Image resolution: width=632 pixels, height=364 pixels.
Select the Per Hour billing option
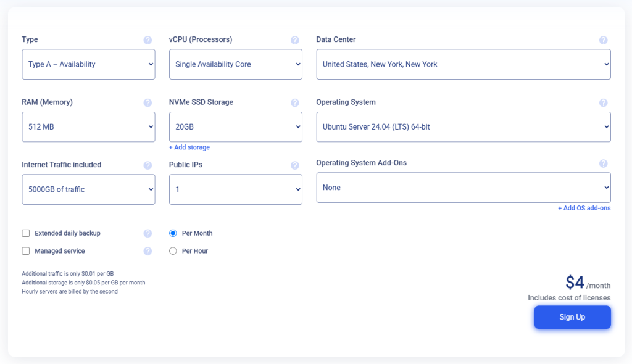173,251
